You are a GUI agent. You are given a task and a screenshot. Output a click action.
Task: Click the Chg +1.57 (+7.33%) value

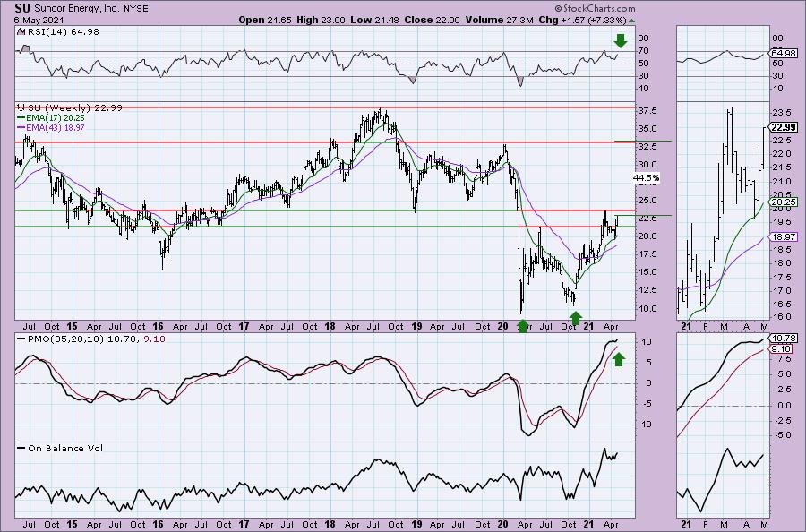tap(582, 20)
